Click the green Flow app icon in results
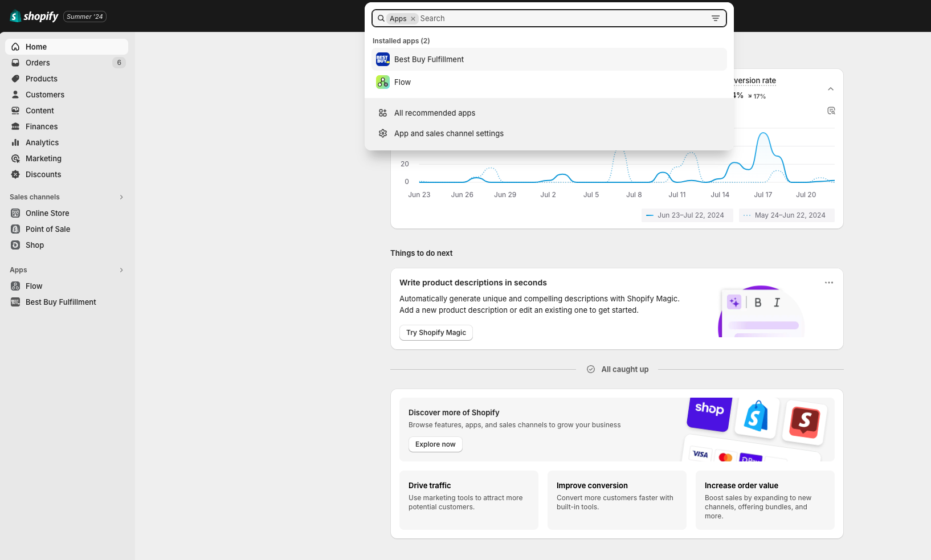This screenshot has width=931, height=560. click(x=383, y=82)
